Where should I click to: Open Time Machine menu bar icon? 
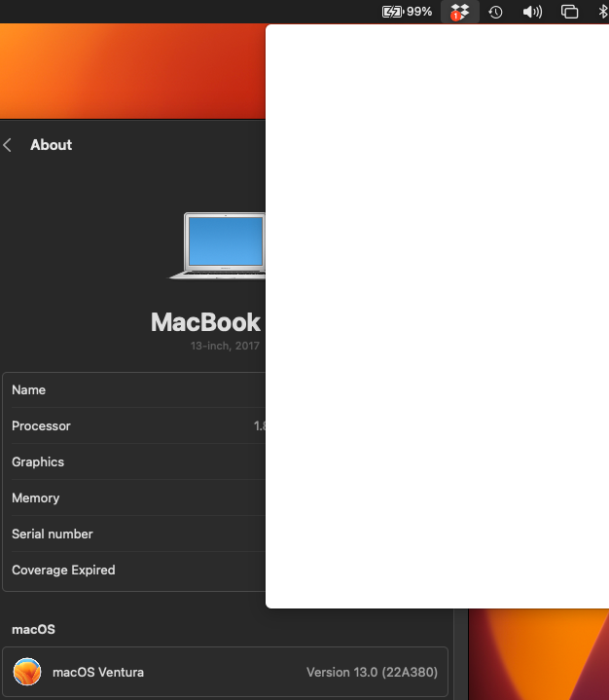(x=495, y=12)
